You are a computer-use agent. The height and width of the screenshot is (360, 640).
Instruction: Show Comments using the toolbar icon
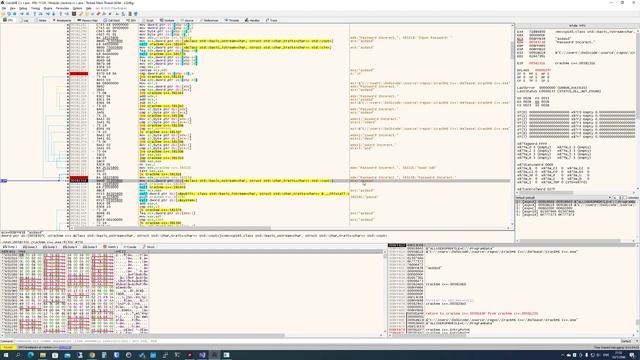[x=87, y=14]
